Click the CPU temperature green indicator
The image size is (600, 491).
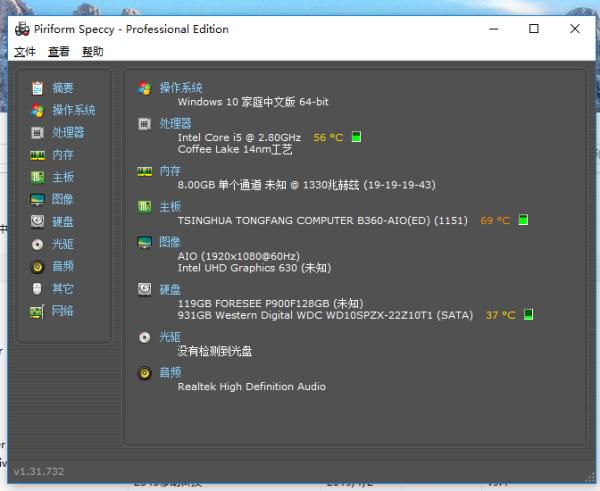coord(356,137)
